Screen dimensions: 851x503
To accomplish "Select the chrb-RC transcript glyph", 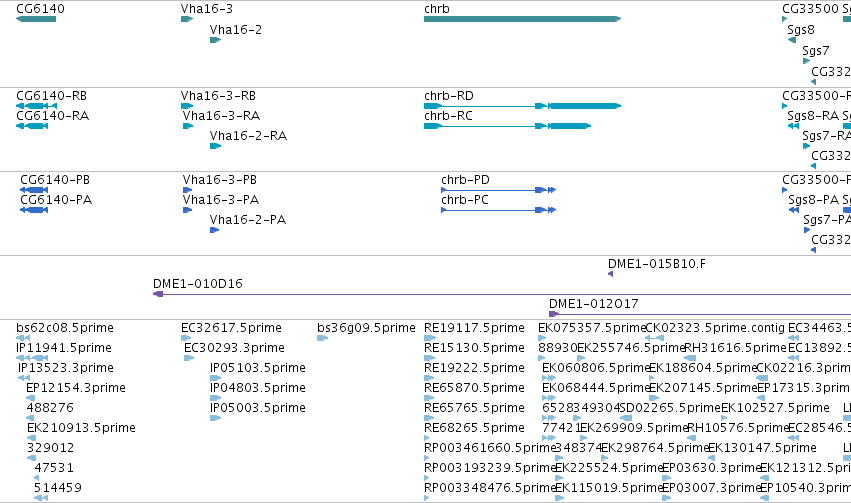I will (x=507, y=126).
